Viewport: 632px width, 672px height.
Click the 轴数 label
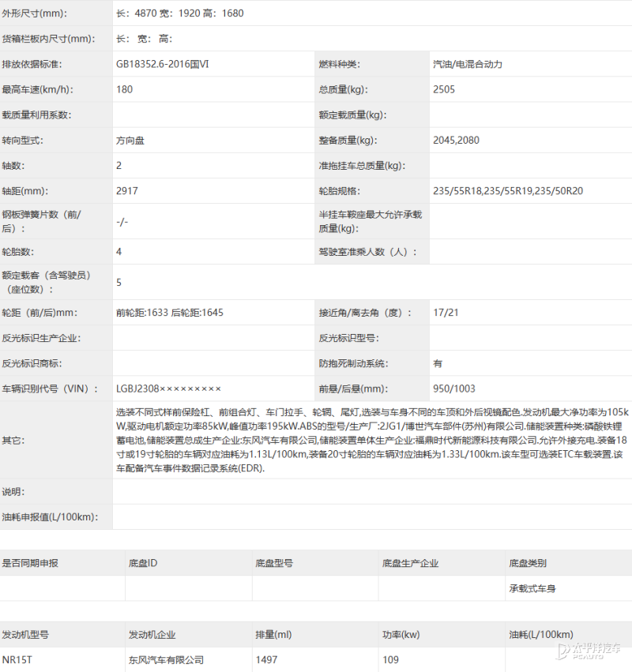13,165
